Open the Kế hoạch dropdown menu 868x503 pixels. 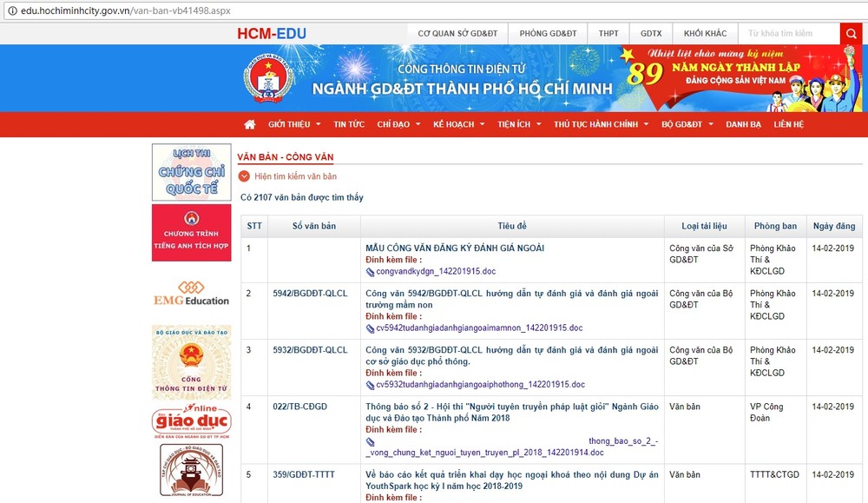[x=458, y=124]
